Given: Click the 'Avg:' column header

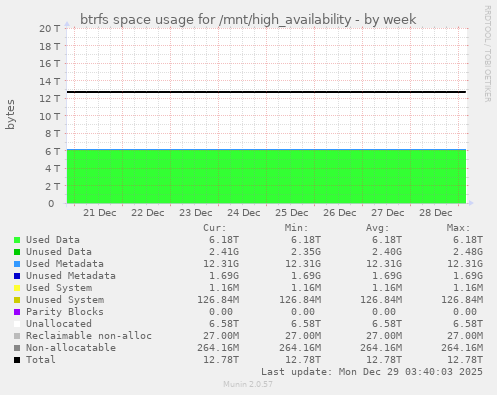Looking at the screenshot, I should coord(378,228).
